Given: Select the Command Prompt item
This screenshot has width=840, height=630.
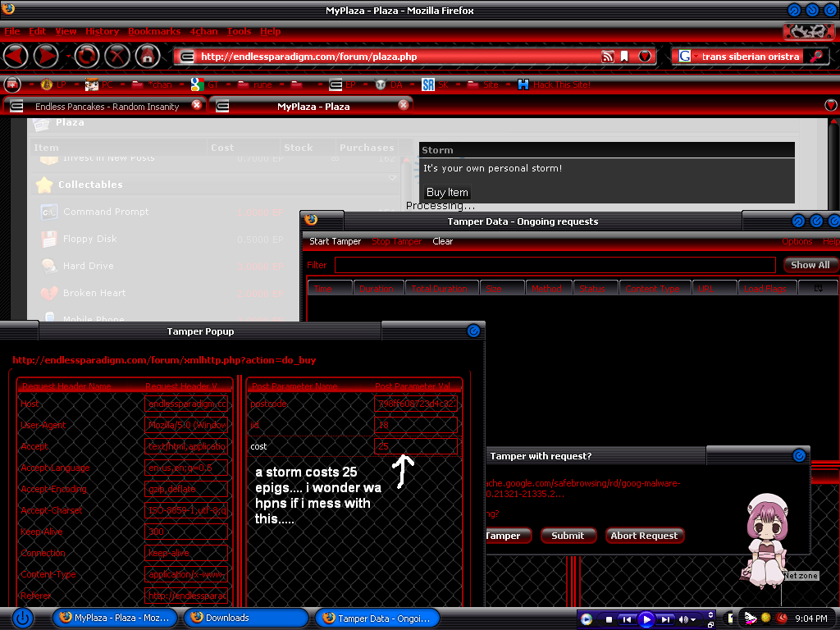Looking at the screenshot, I should pyautogui.click(x=106, y=212).
